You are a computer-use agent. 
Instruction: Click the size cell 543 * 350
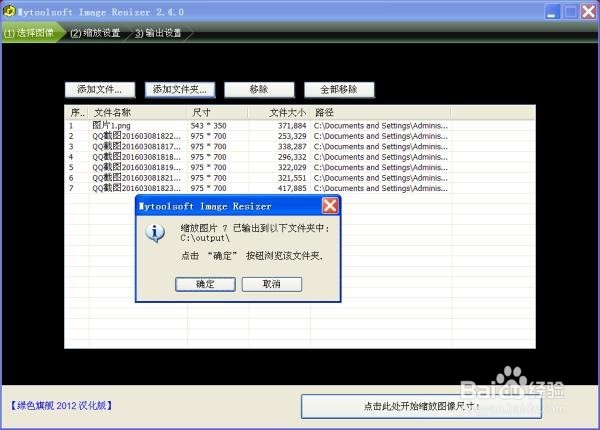(x=209, y=126)
